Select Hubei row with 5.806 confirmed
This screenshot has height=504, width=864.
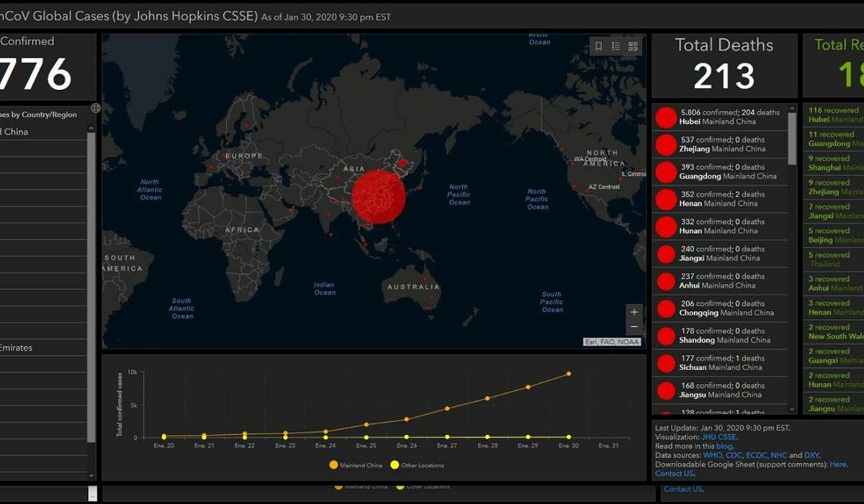pyautogui.click(x=720, y=117)
